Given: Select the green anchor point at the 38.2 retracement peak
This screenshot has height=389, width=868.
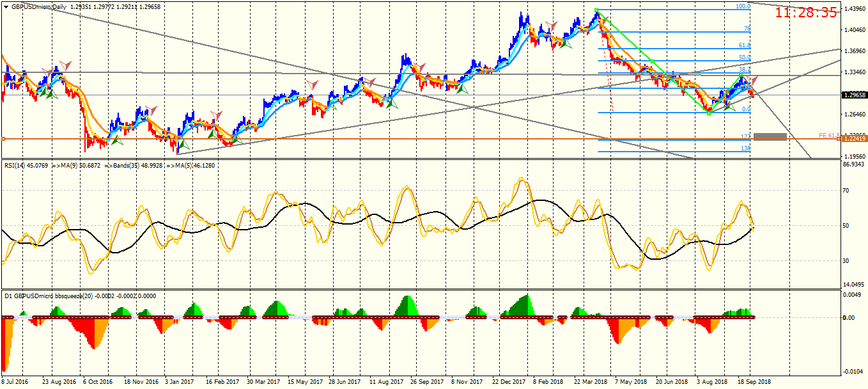Looking at the screenshot, I should point(741,75).
